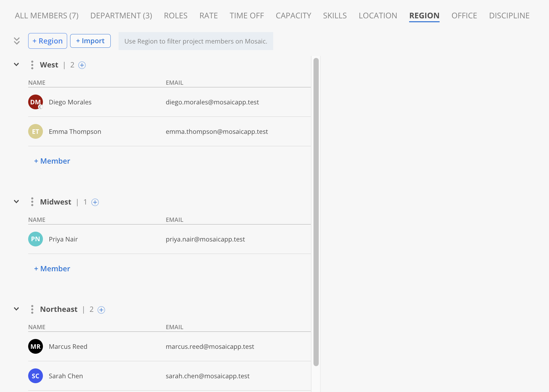
Task: Click the + Import button
Action: (90, 41)
